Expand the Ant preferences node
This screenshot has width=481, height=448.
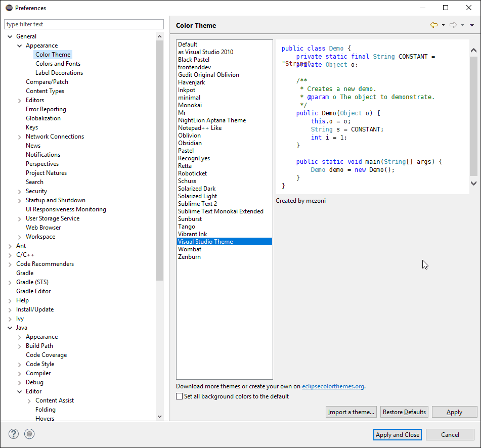[x=10, y=246]
